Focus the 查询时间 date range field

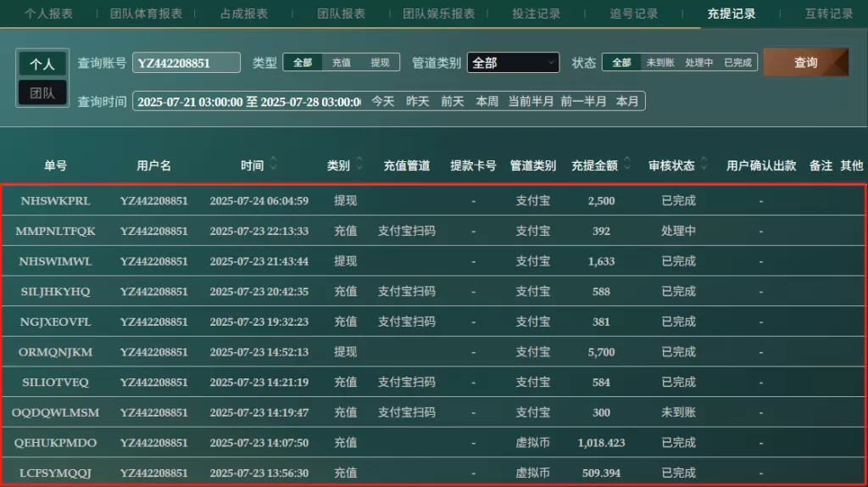[248, 102]
